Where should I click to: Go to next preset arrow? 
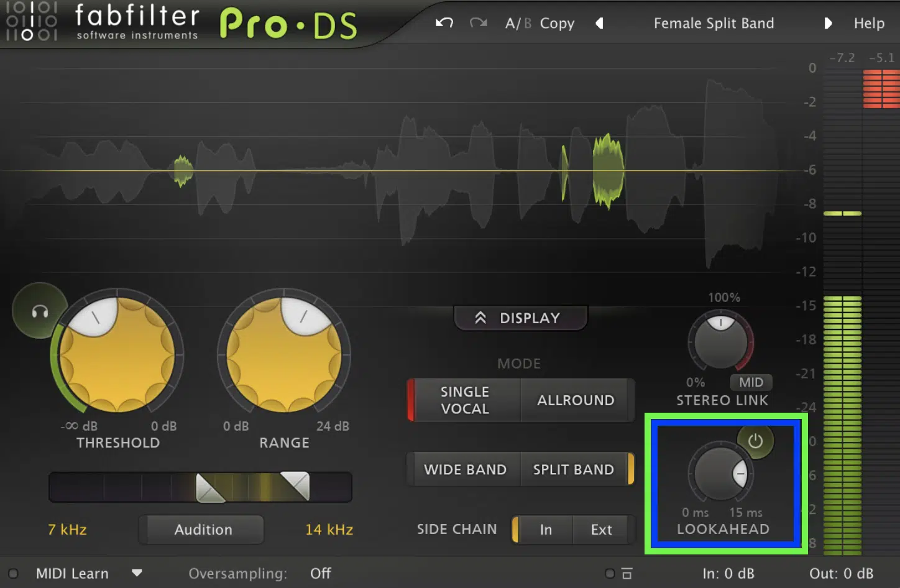[827, 24]
